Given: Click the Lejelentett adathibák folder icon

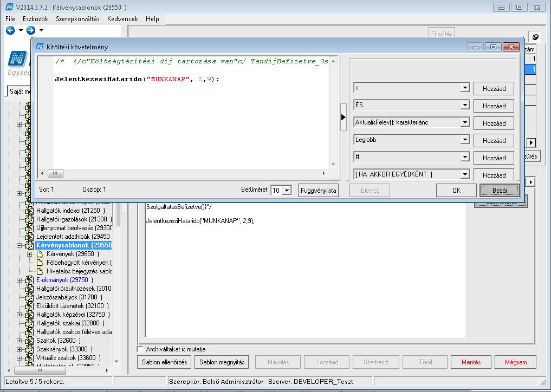Looking at the screenshot, I should pyautogui.click(x=29, y=237).
